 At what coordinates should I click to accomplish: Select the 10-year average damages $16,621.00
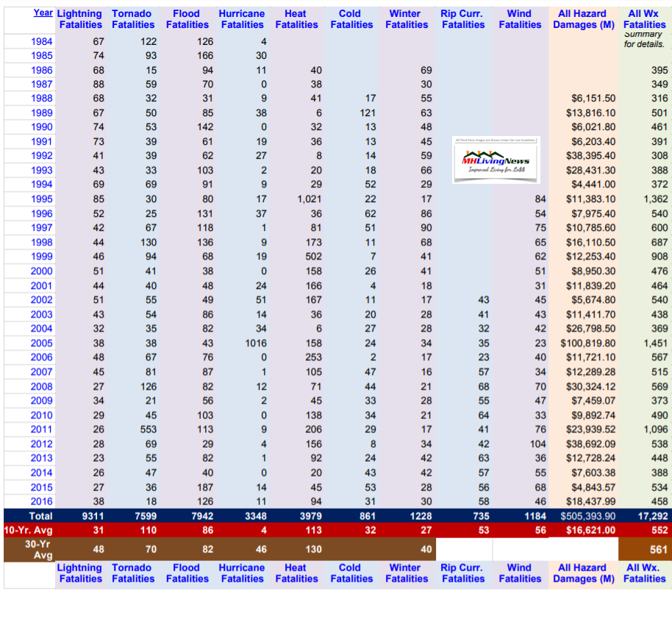coord(591,530)
